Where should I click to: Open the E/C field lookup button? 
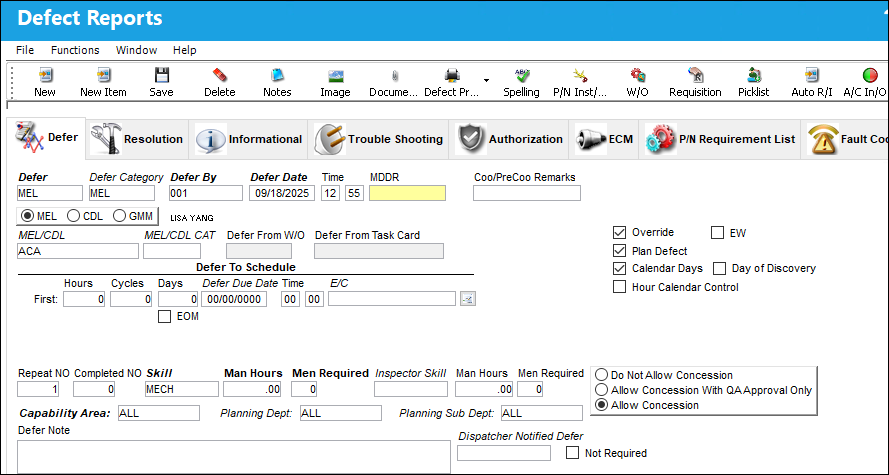coord(468,299)
